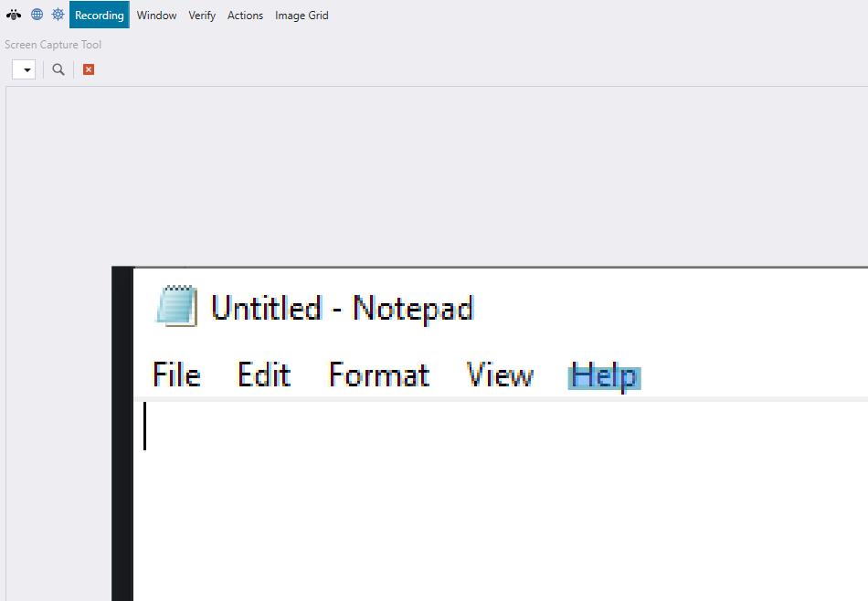Open Notepad's File menu
The height and width of the screenshot is (601, 868).
coord(176,374)
